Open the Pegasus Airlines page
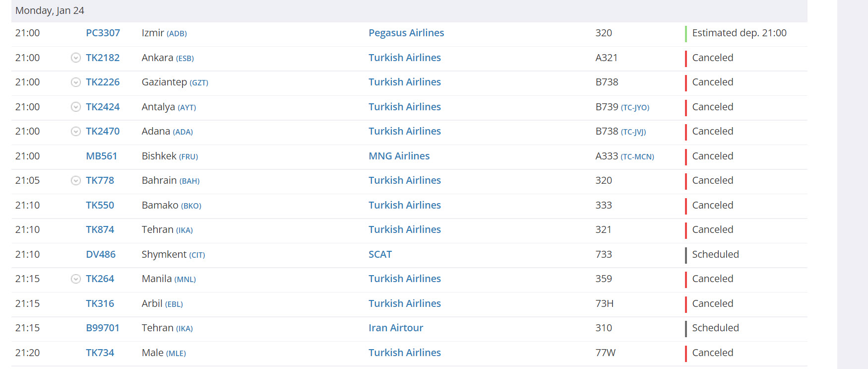The image size is (868, 369). click(406, 33)
